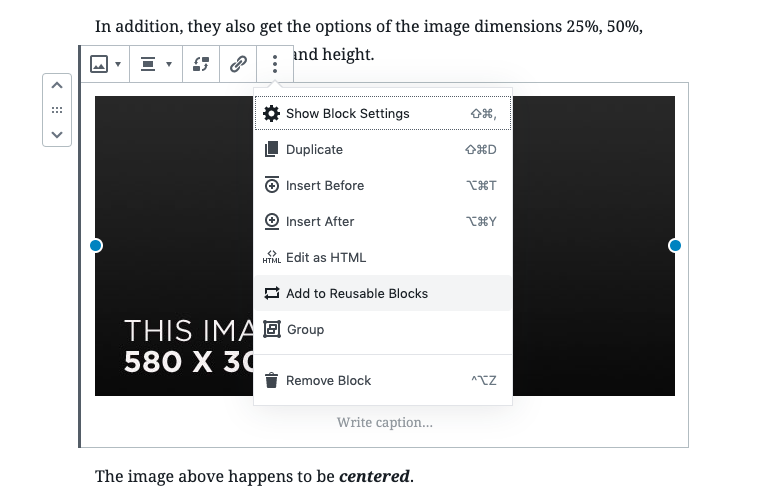Click the replace image icon

[201, 64]
